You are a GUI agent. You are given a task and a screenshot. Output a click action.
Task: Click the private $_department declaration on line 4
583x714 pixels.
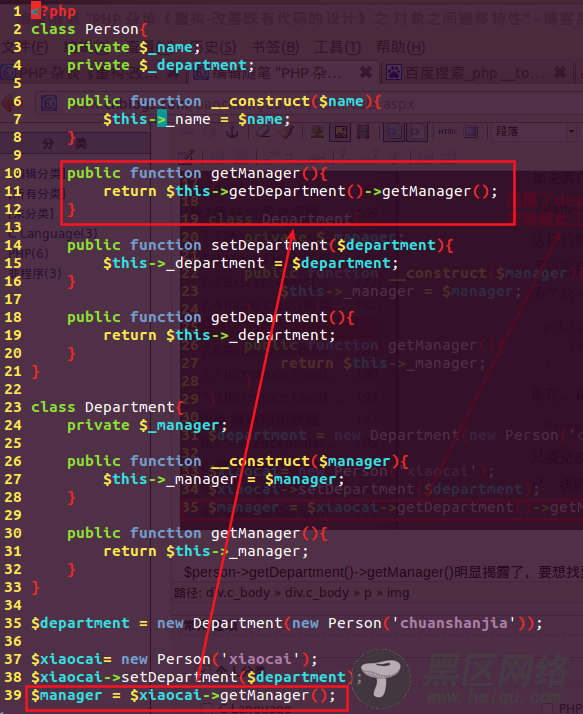tap(160, 66)
